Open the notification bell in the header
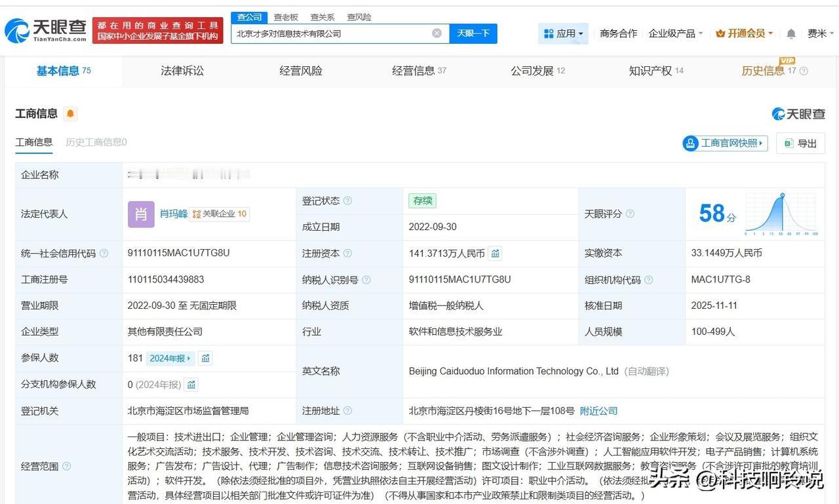Viewport: 839px width, 504px height. point(791,33)
